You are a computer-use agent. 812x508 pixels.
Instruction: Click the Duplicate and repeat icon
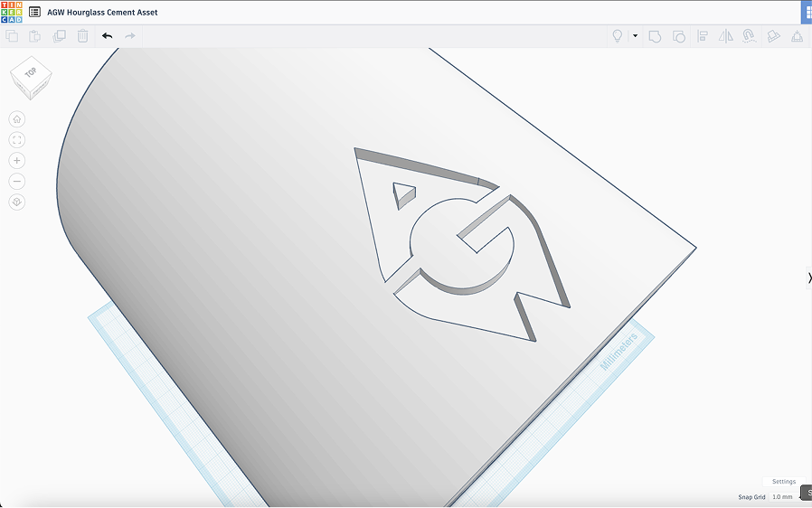(x=59, y=36)
